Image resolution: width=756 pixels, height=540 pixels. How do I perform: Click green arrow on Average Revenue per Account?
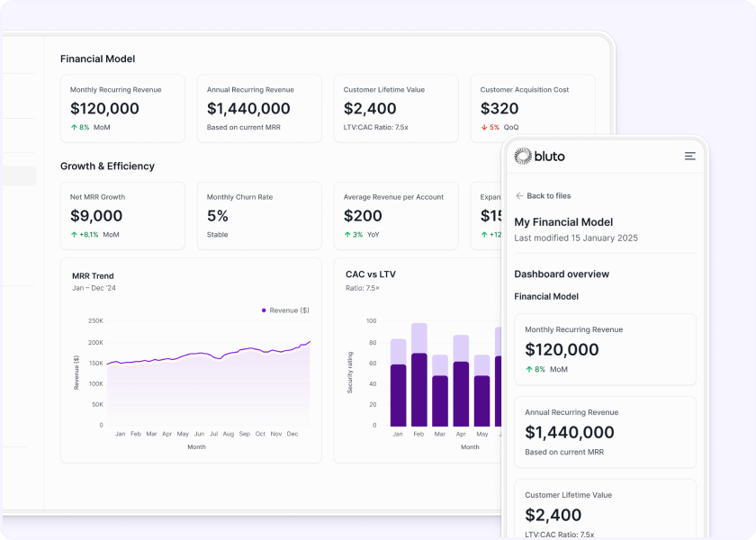pyautogui.click(x=347, y=235)
